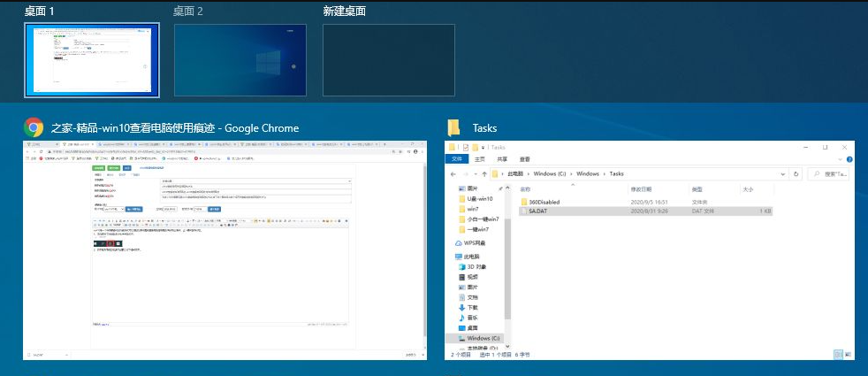Open the 主页 ribbon tab
868x376 pixels.
(480, 159)
